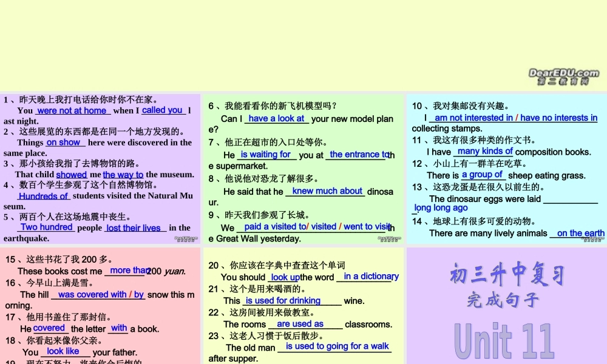Click sentence 20 "你应该在字典中查查这个单词"
Image resolution: width=607 pixels, height=364 pixels.
point(287,265)
